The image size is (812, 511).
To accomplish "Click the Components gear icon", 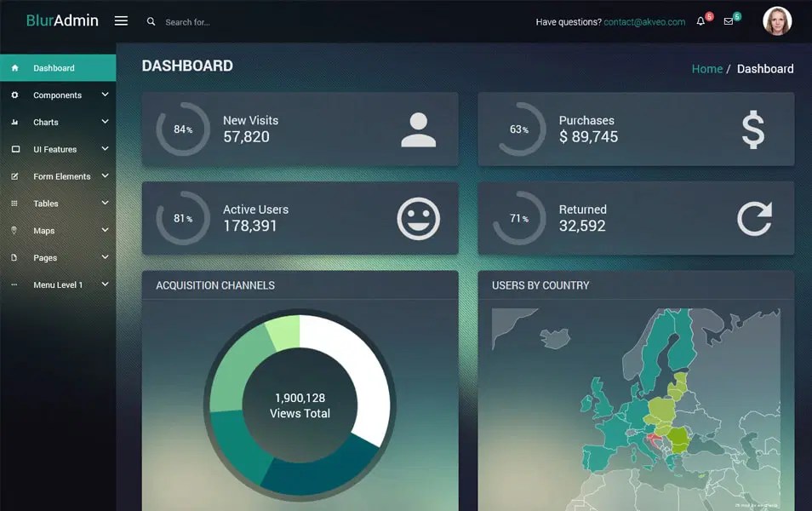I will click(x=14, y=95).
